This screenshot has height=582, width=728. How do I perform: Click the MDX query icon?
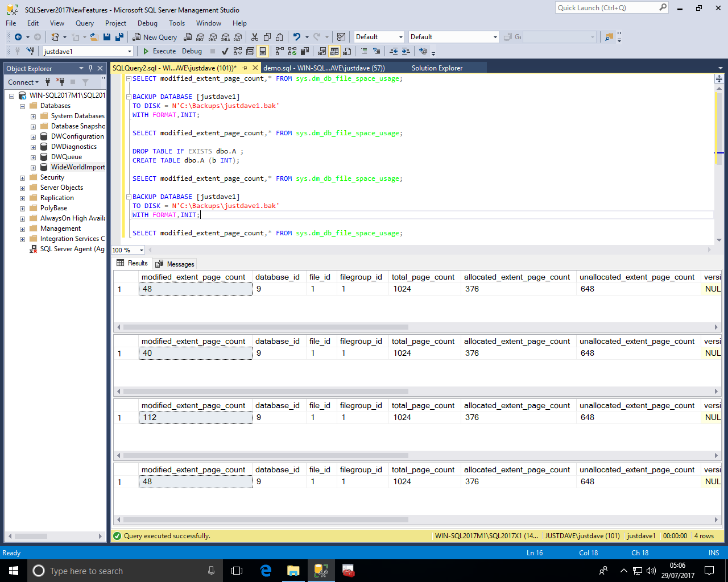click(200, 37)
